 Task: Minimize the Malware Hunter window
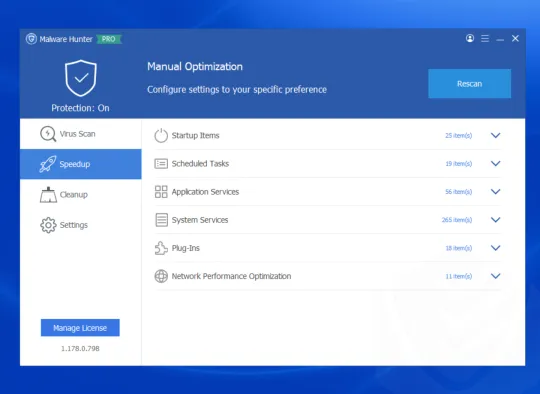(x=500, y=40)
